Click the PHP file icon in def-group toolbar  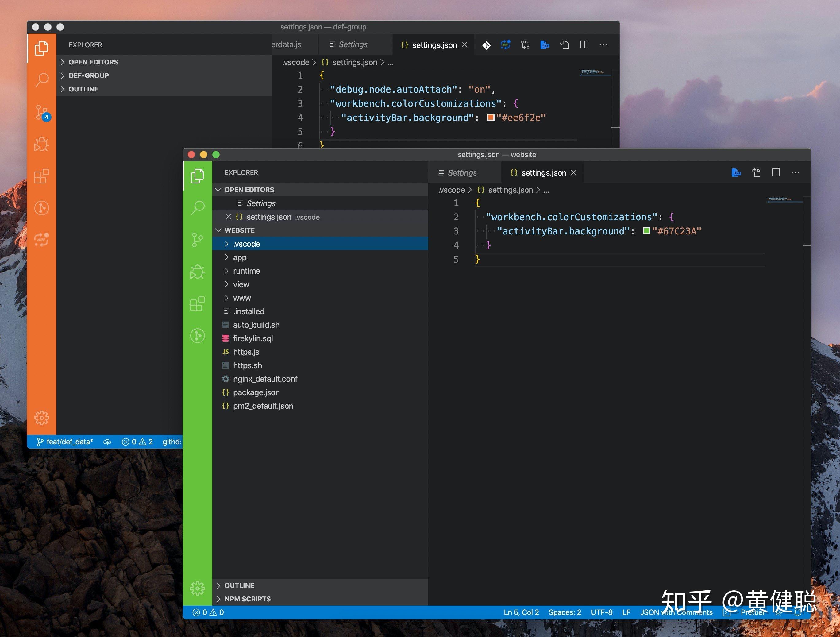545,45
